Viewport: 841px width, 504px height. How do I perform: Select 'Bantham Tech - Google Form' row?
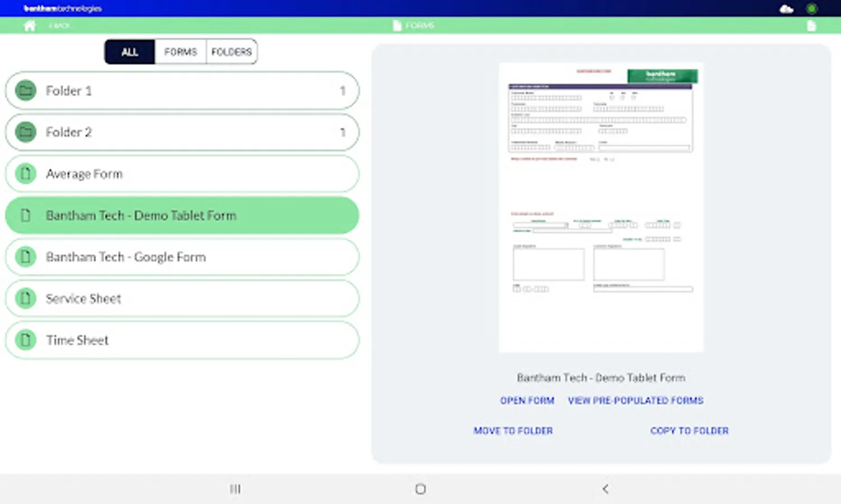182,257
